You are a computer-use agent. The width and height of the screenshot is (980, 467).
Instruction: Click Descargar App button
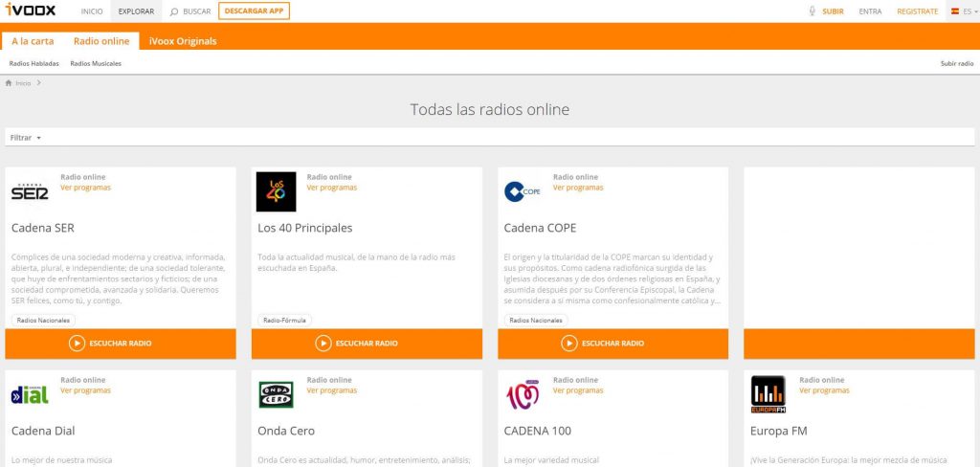click(254, 11)
